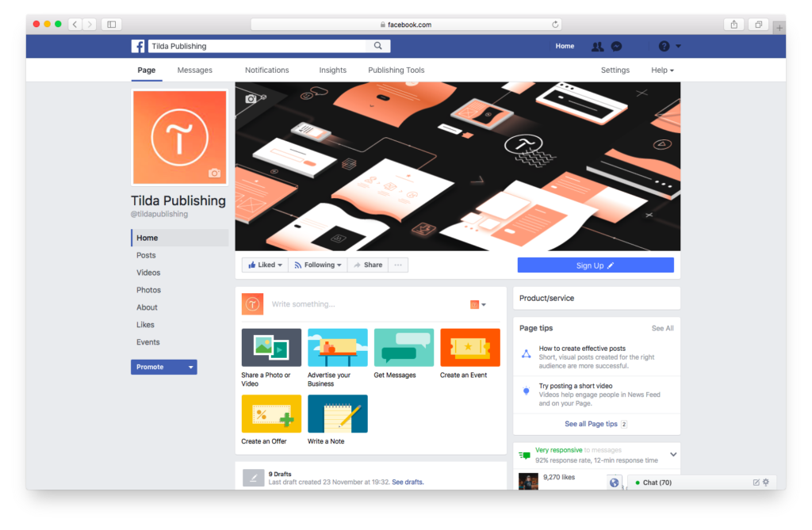Open the Tilda Publishing profile picture

click(180, 138)
